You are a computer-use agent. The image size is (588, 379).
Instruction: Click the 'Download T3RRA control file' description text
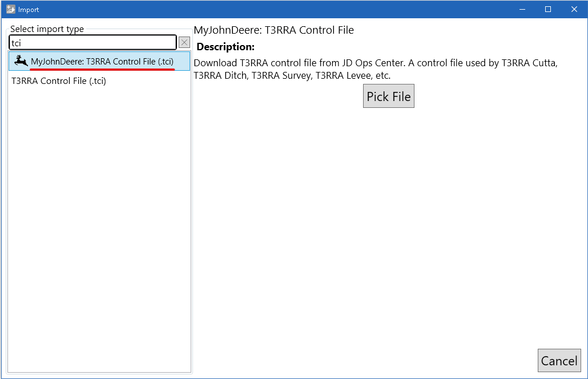tap(376, 69)
